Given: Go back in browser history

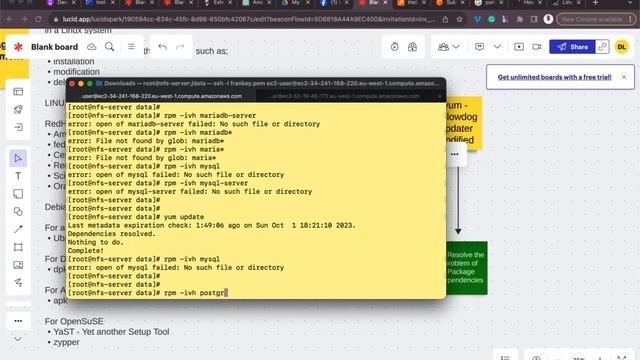Looking at the screenshot, I should [9, 19].
